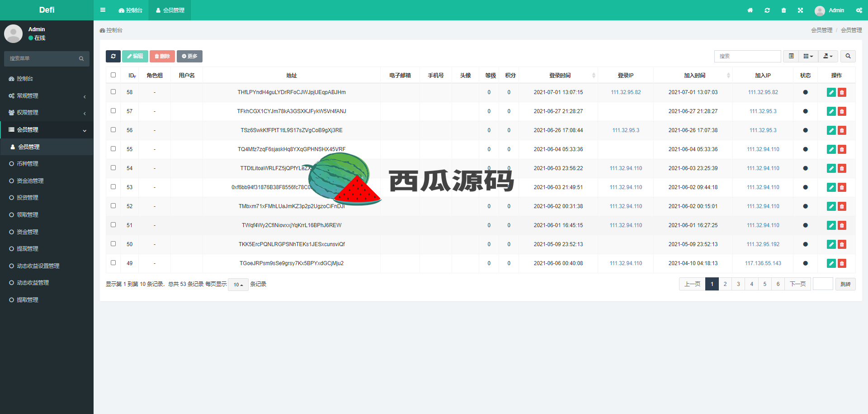Check the checkbox for row ID 57
The height and width of the screenshot is (414, 868).
pyautogui.click(x=113, y=111)
